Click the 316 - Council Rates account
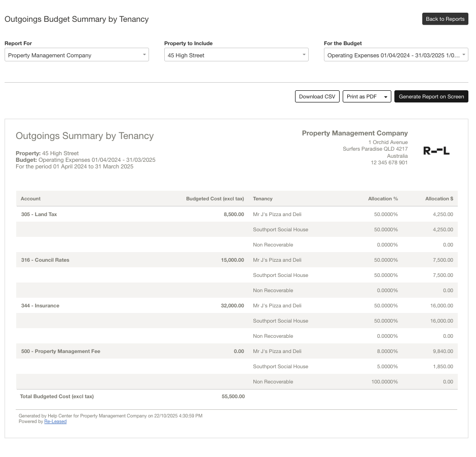The width and height of the screenshot is (476, 457). (x=45, y=260)
